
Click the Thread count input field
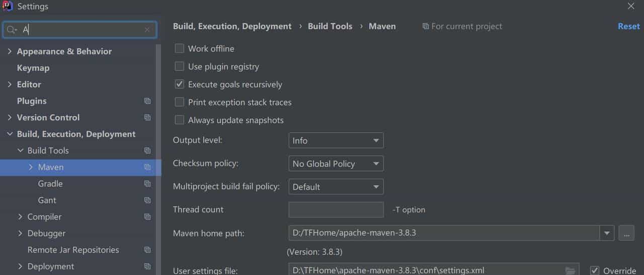coord(336,210)
